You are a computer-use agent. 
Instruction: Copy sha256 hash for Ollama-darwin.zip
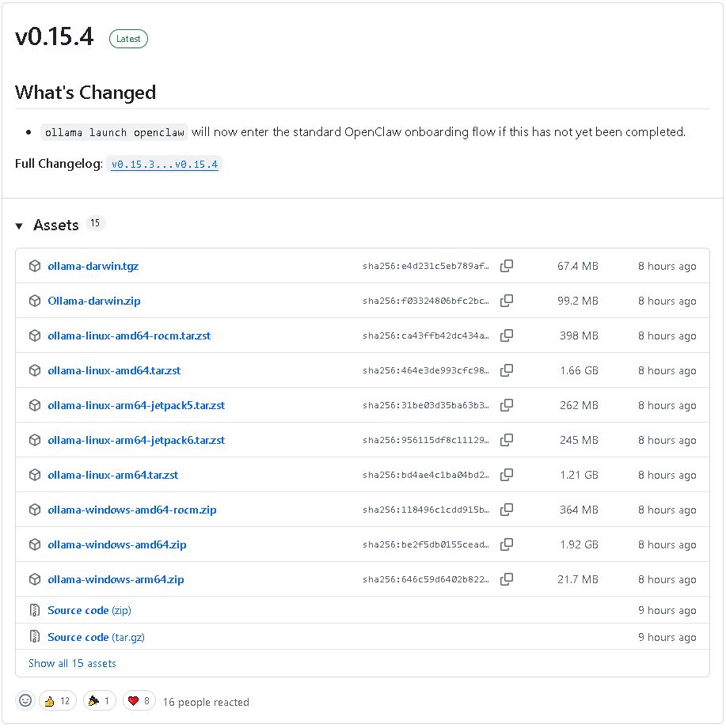click(x=506, y=301)
